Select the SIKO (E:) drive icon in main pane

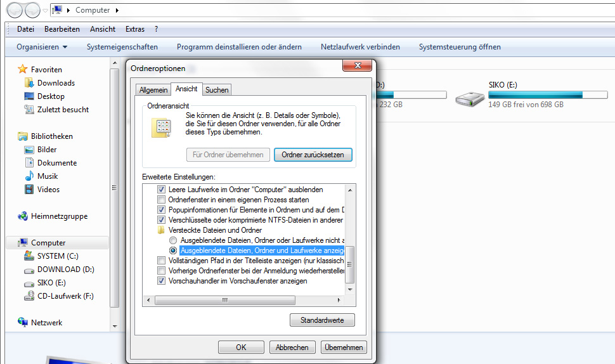(471, 96)
